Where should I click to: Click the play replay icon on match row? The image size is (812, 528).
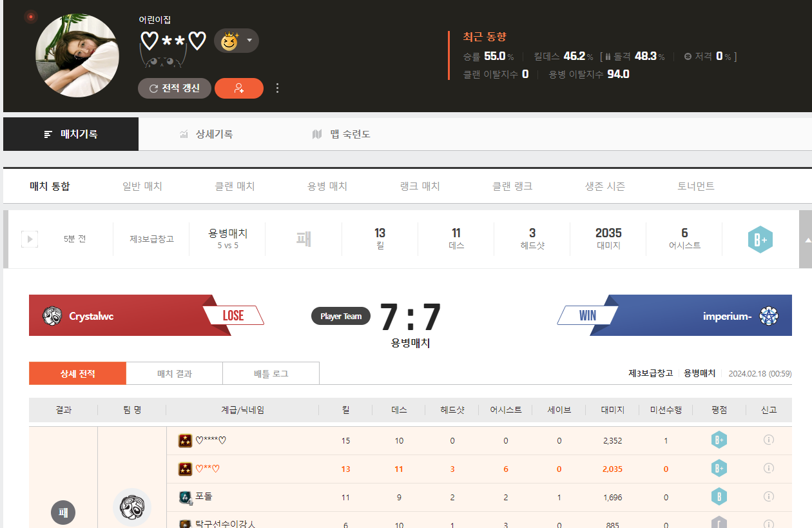tap(30, 239)
